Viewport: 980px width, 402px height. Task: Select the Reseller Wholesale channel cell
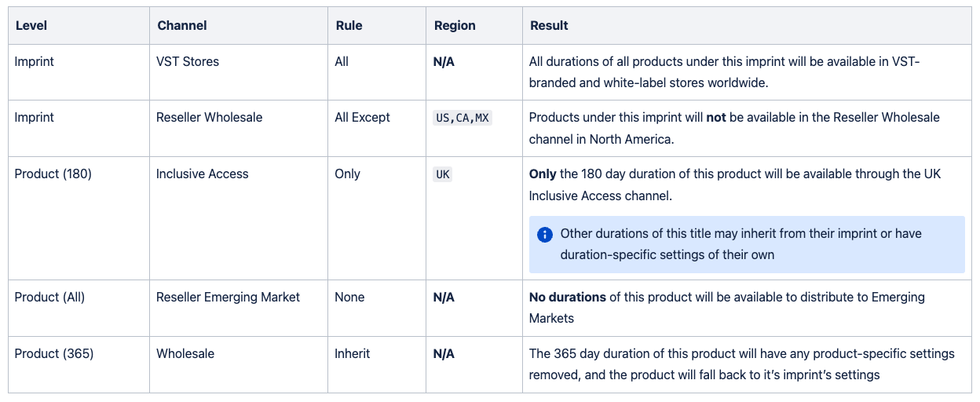tap(239, 129)
